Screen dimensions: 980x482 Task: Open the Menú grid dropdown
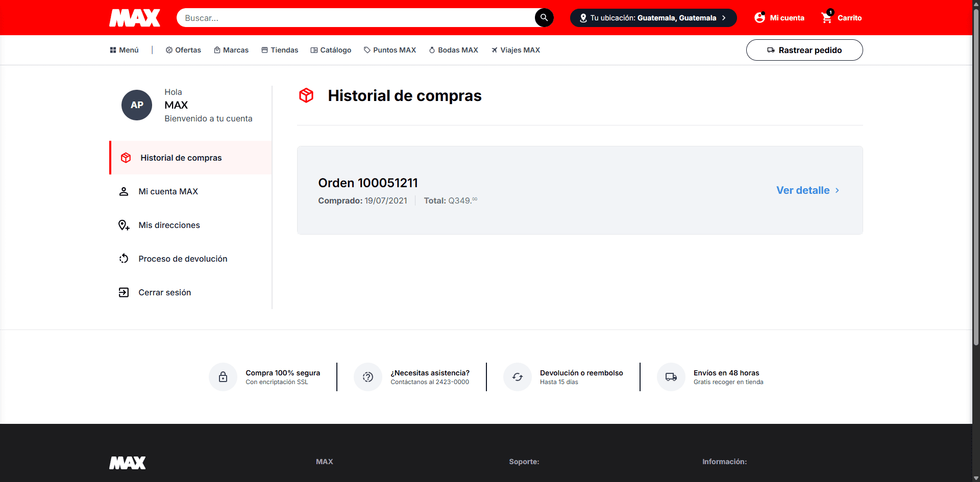pos(124,50)
